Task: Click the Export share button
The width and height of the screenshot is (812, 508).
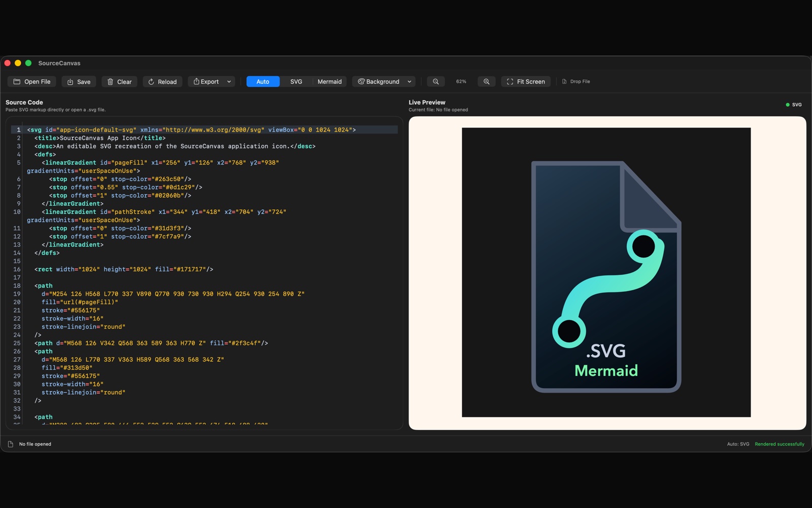Action: click(206, 81)
